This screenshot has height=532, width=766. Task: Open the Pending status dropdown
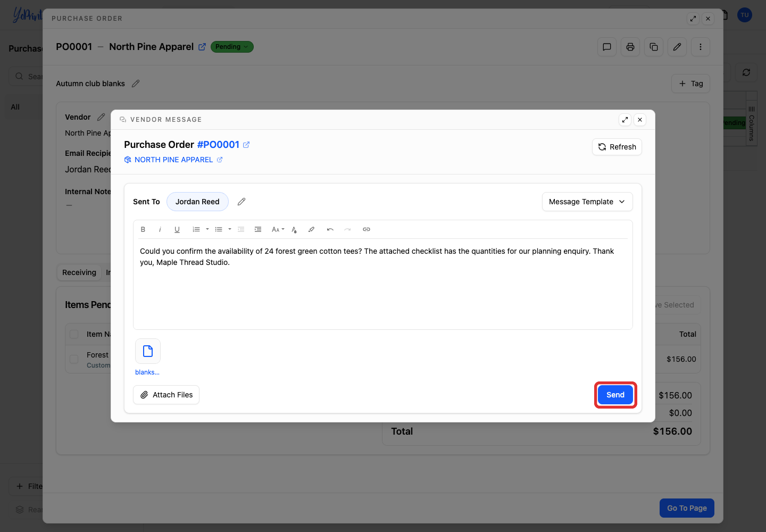coord(232,47)
